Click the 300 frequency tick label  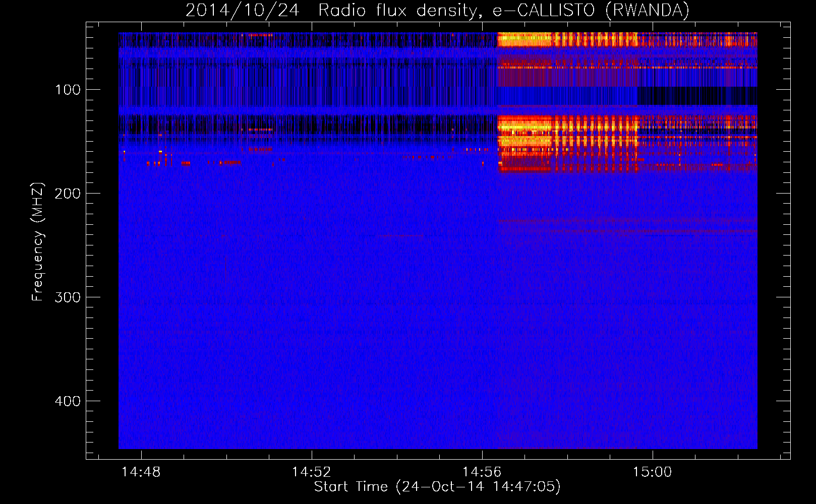[68, 297]
